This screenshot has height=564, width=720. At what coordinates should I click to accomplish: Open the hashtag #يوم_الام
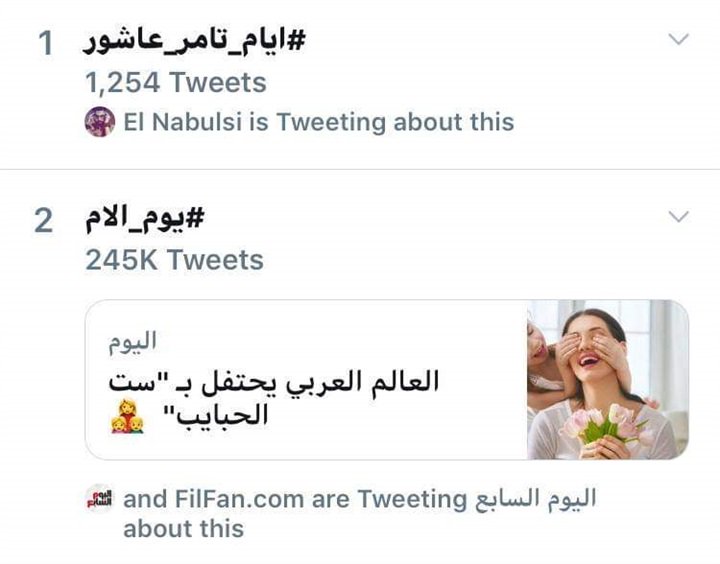click(x=144, y=220)
